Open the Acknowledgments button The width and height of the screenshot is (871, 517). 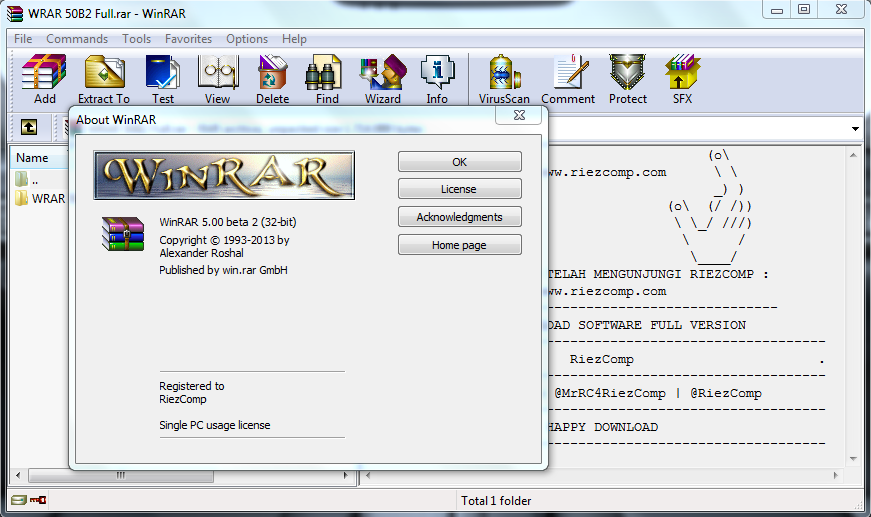click(x=459, y=217)
